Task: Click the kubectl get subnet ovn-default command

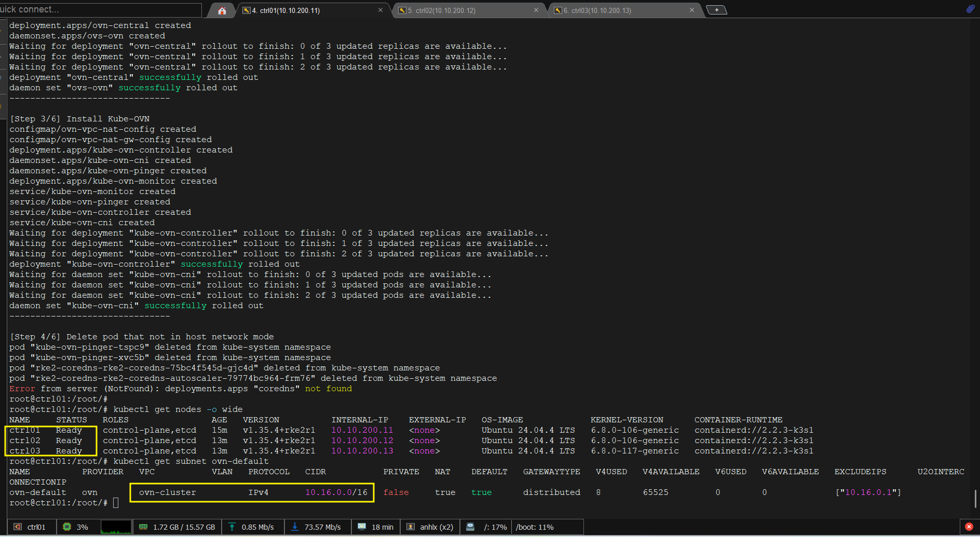Action: tap(191, 461)
